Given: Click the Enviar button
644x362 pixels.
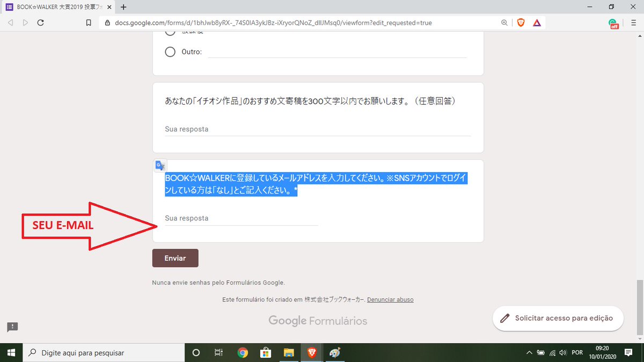Looking at the screenshot, I should (175, 258).
